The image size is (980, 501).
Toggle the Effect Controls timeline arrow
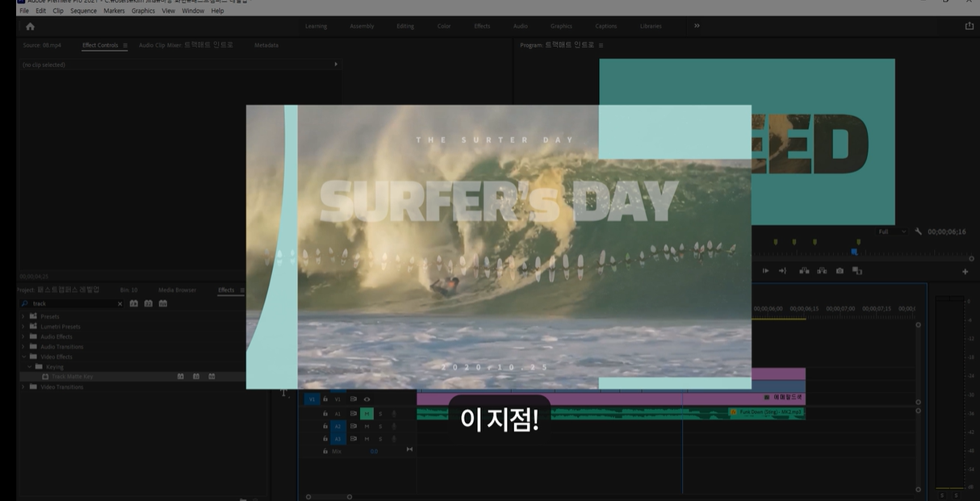tap(336, 64)
